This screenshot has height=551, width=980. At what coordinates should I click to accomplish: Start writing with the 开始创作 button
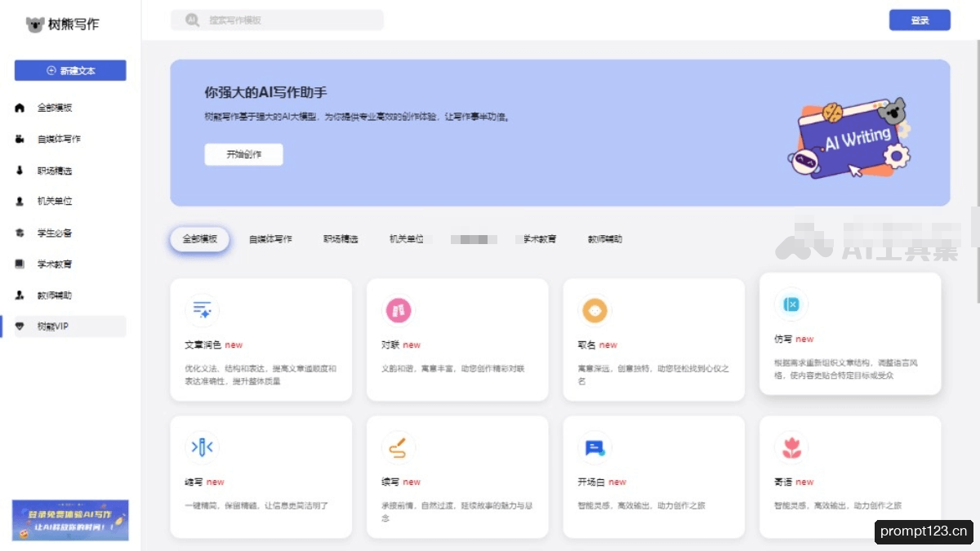[243, 154]
